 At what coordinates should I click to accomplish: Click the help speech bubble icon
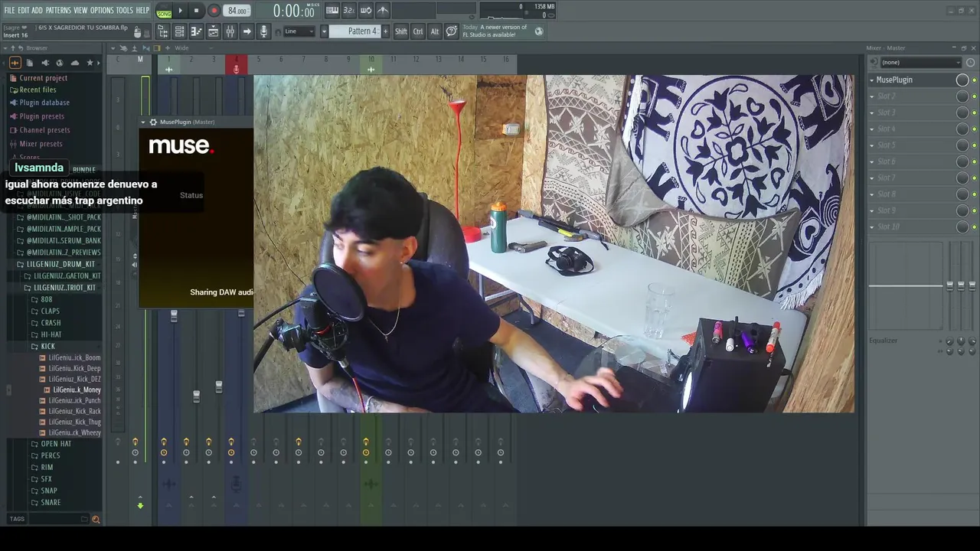[x=452, y=31]
